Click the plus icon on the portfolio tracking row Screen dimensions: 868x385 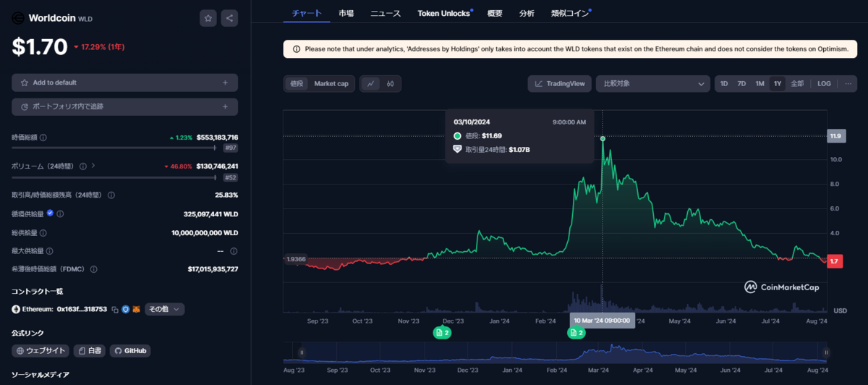225,106
